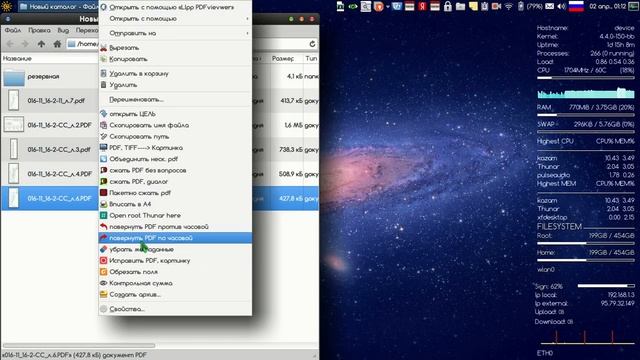Go forward with Thunar's right arrow
The width and height of the screenshot is (640, 360).
[x=25, y=44]
